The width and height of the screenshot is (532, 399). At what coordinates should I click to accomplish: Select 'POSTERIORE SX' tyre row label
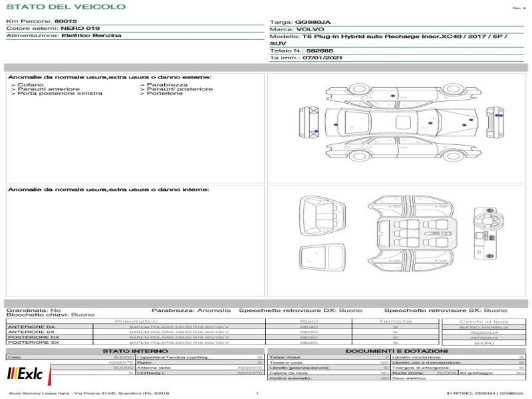34,342
